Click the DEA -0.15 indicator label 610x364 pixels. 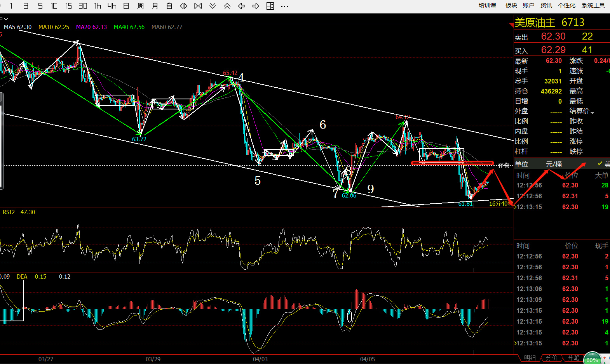click(31, 277)
